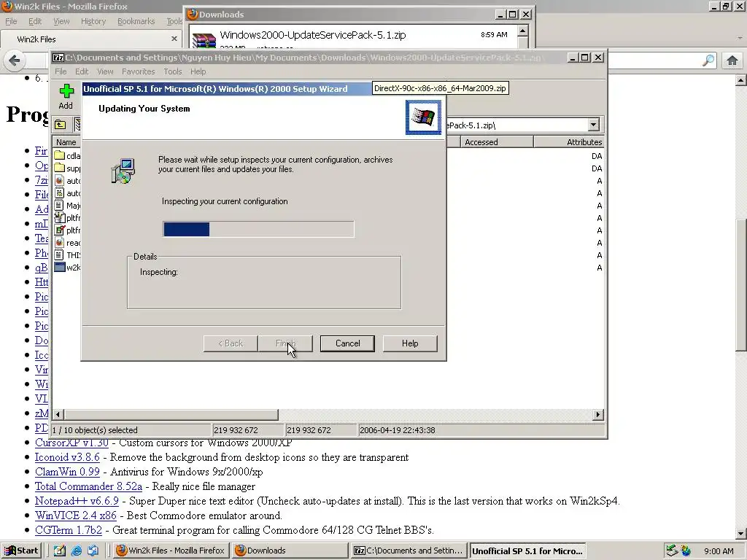Screen dimensions: 747x560
Task: Open Firefox History menu
Action: 93,21
